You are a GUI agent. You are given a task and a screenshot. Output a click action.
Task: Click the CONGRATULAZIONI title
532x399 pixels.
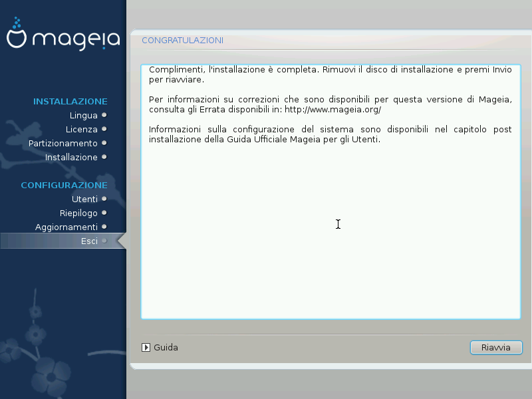pos(182,41)
